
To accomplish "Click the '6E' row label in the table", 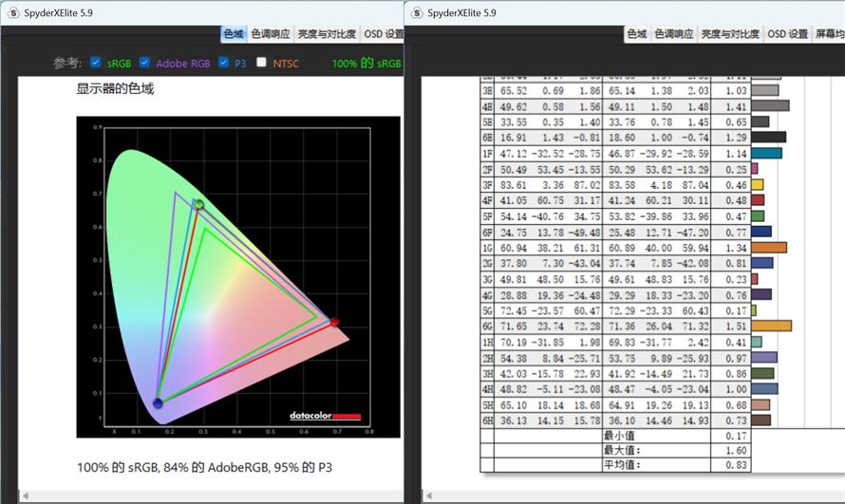I will pyautogui.click(x=487, y=138).
